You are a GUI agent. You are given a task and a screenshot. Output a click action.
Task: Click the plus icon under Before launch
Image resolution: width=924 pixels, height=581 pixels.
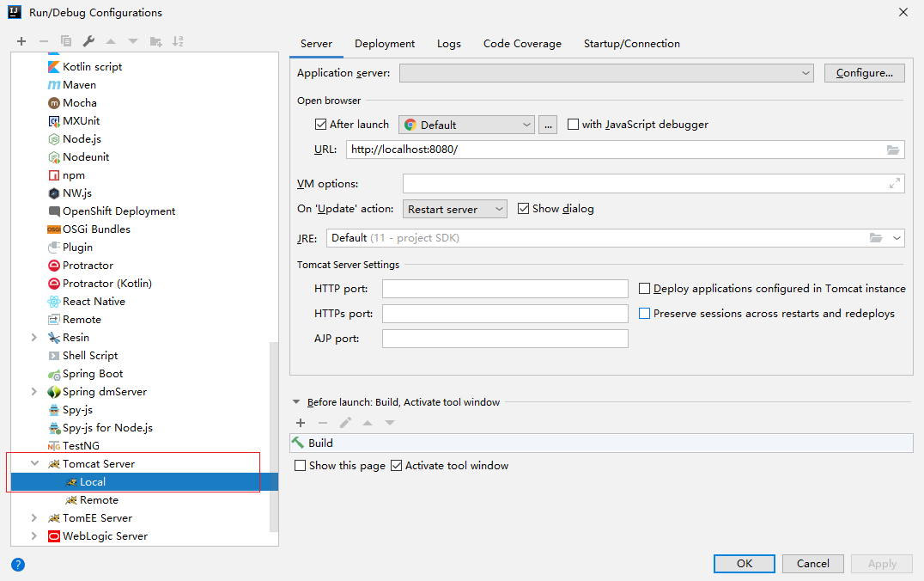coord(301,423)
